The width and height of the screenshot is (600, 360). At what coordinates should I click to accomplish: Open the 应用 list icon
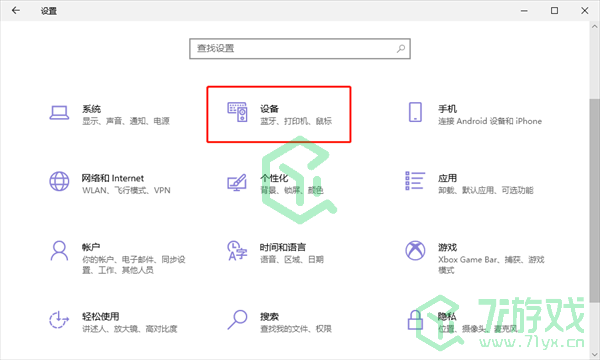tap(415, 181)
